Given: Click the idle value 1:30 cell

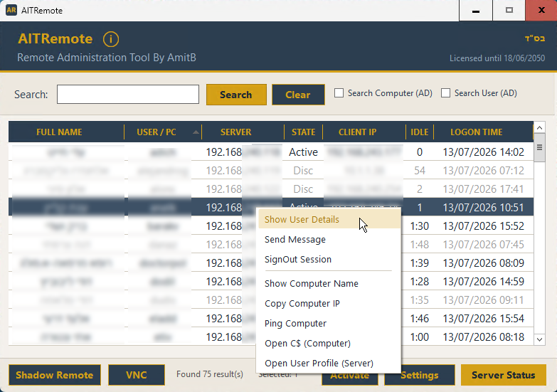Looking at the screenshot, I should (420, 226).
